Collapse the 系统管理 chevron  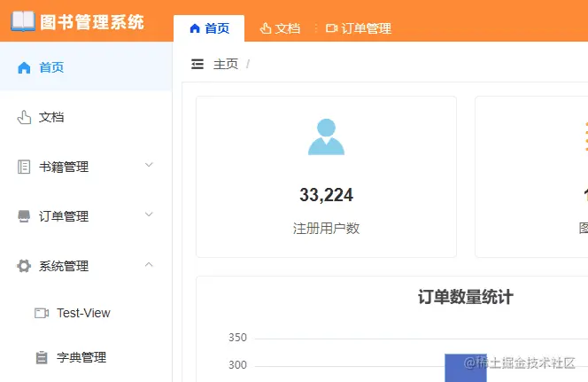pos(149,264)
